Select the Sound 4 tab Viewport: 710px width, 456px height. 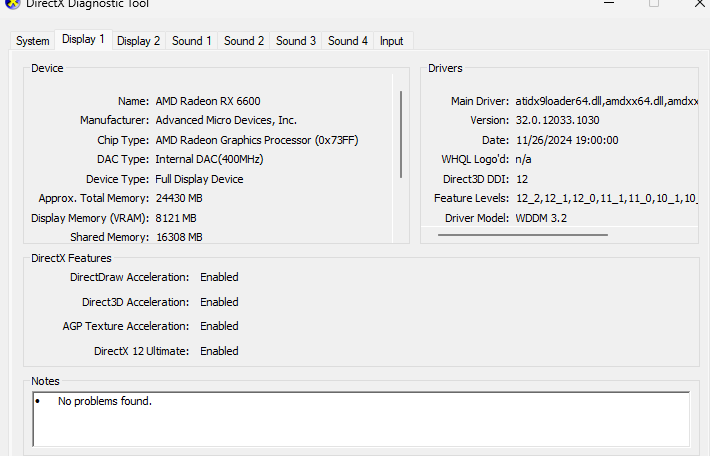348,41
